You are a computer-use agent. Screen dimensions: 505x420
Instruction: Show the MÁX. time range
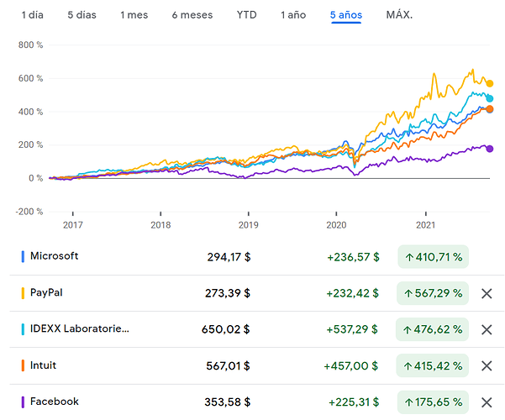(399, 15)
